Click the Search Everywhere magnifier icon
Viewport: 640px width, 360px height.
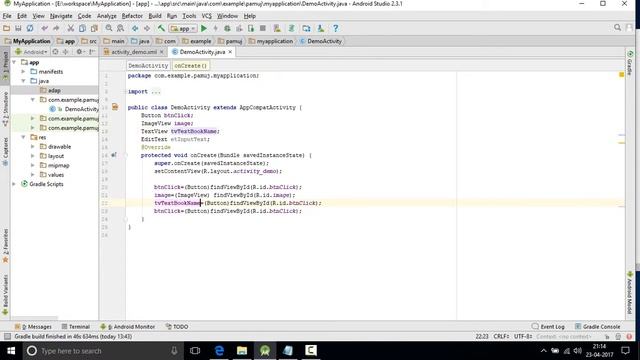tap(618, 27)
